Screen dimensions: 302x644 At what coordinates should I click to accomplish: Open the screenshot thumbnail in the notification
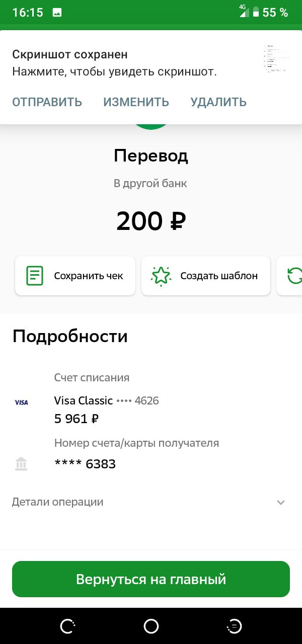pos(276,59)
